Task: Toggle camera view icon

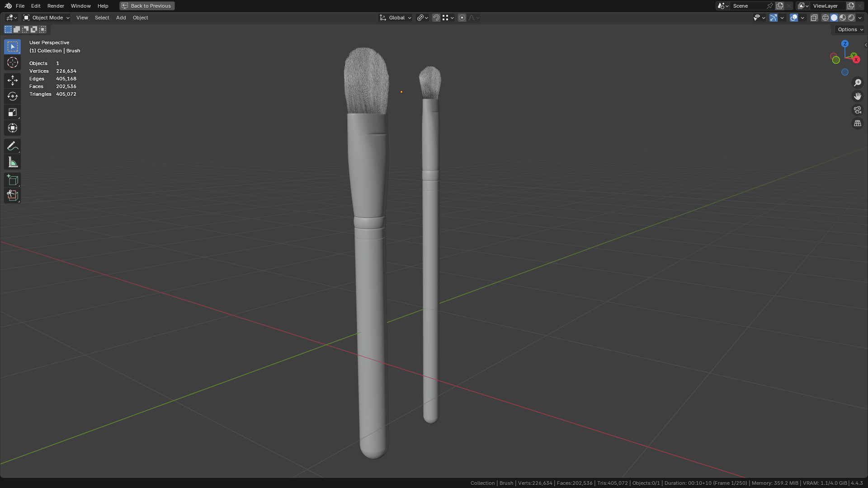Action: pyautogui.click(x=858, y=110)
